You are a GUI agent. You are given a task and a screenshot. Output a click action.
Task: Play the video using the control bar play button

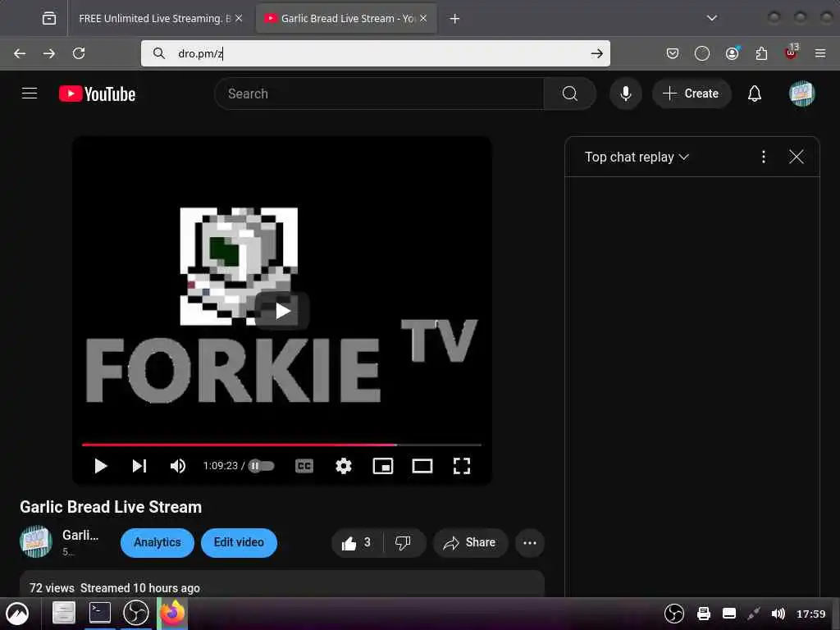pos(100,466)
